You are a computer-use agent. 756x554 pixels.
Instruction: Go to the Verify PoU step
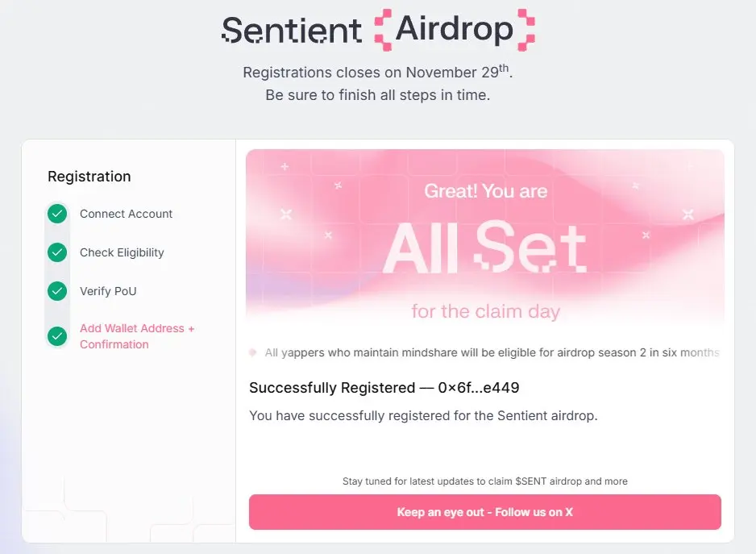108,291
